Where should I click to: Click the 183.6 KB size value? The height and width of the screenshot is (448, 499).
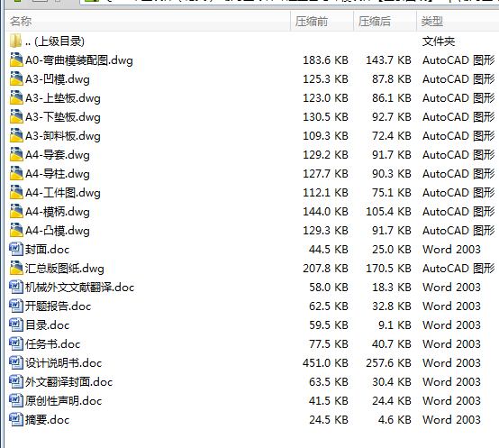pos(325,60)
